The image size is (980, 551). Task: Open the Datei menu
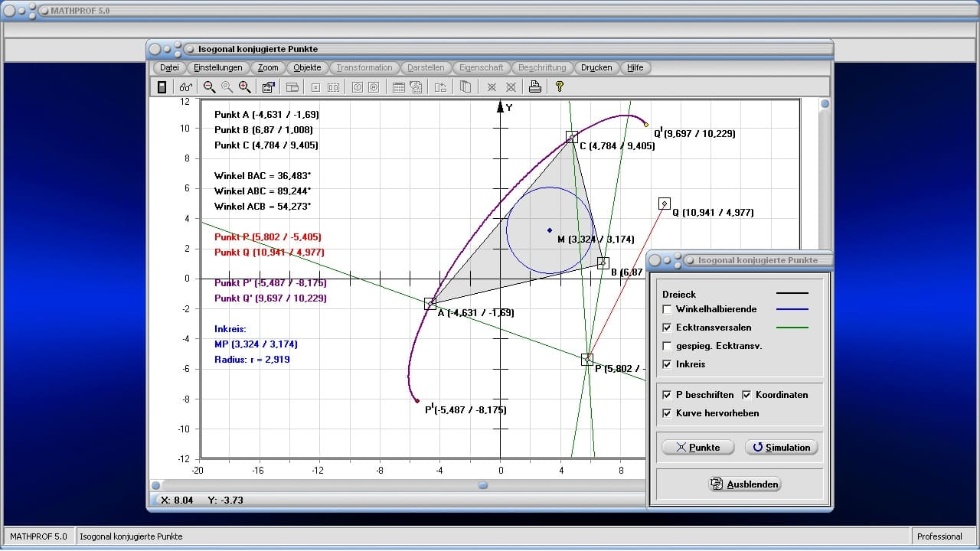click(169, 67)
